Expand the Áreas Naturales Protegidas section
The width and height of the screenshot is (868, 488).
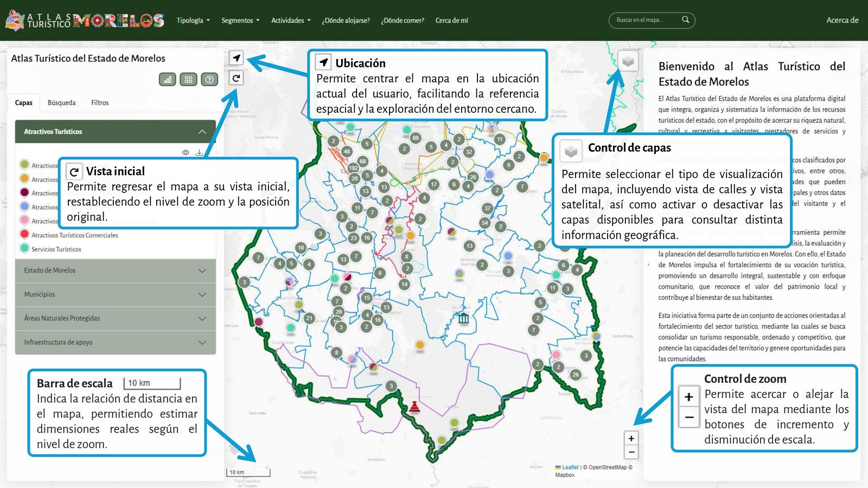click(115, 318)
